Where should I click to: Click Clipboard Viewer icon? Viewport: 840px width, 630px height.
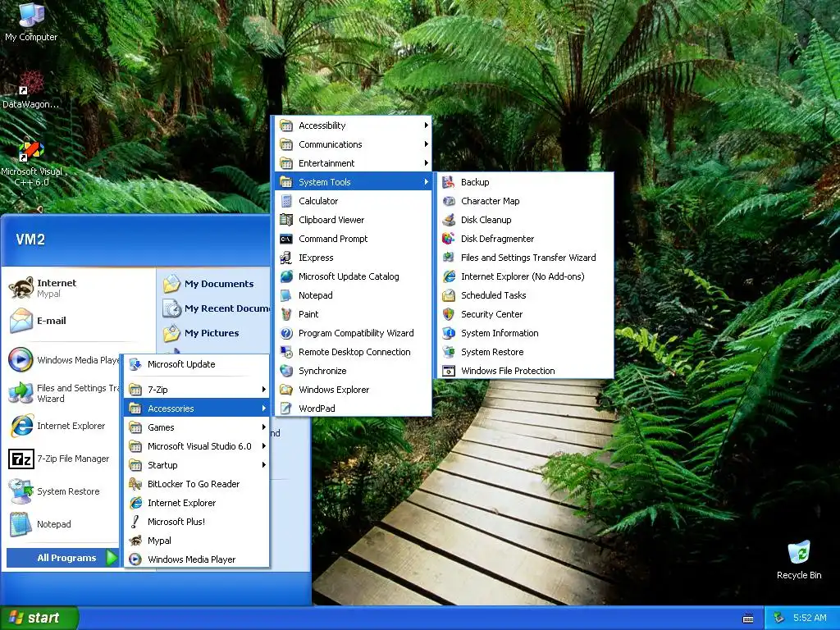pos(286,220)
